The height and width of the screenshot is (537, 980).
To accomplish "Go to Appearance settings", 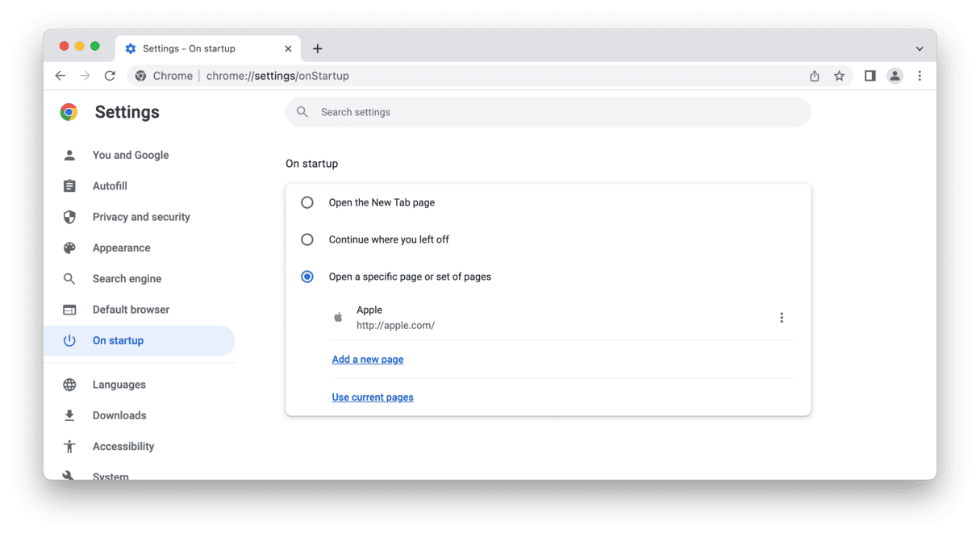I will tap(121, 248).
